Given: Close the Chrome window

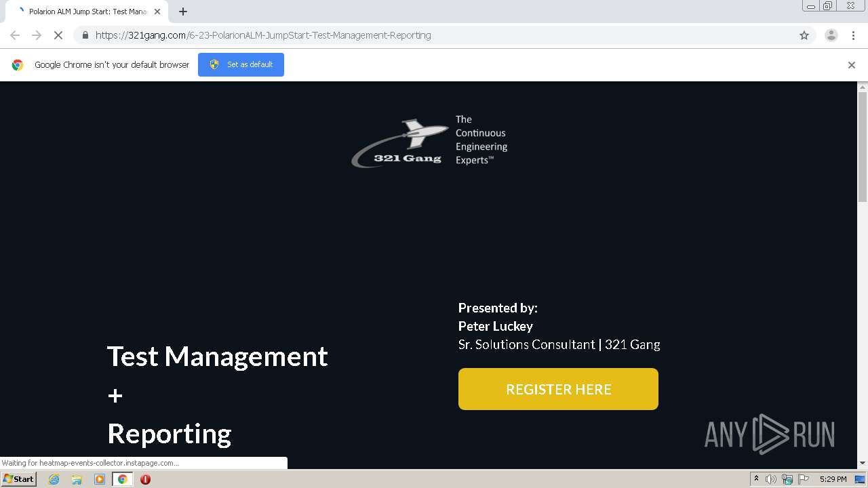Looking at the screenshot, I should pyautogui.click(x=850, y=6).
